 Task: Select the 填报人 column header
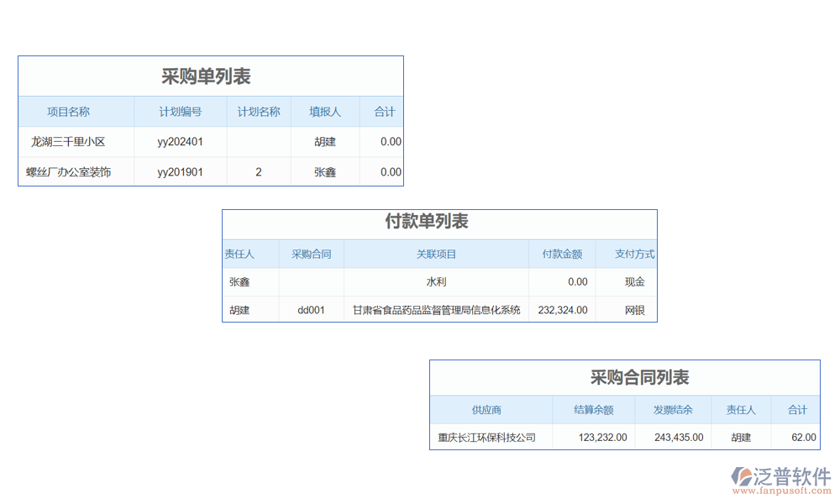pyautogui.click(x=325, y=112)
